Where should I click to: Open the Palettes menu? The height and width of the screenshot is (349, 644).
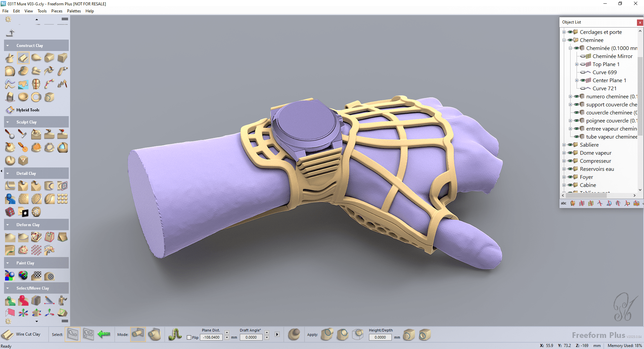pos(74,11)
